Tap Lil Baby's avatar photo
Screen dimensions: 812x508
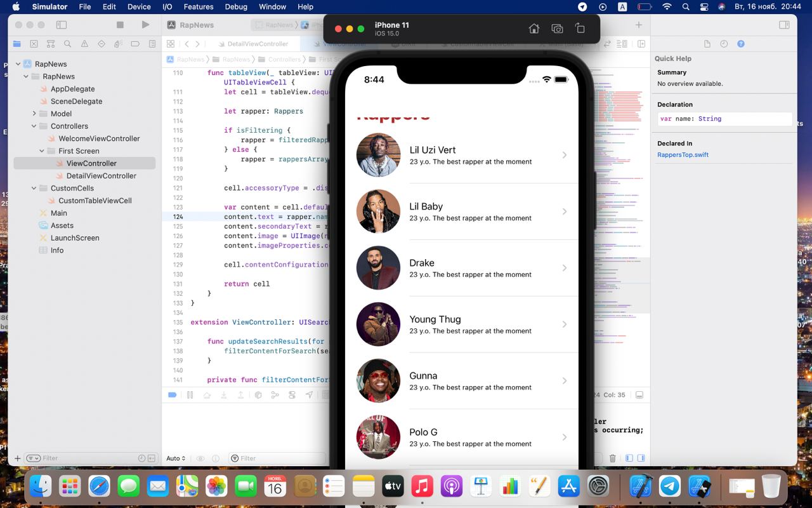tap(378, 211)
